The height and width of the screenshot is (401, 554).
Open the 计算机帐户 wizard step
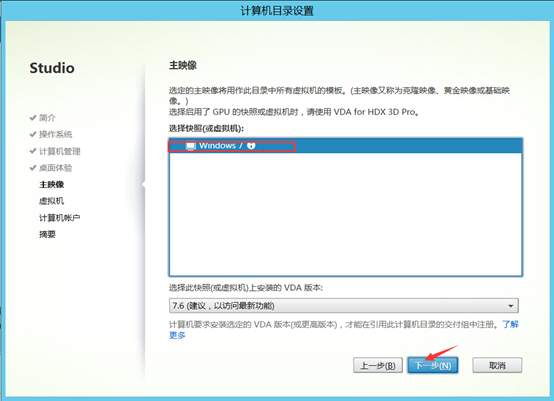pos(59,218)
